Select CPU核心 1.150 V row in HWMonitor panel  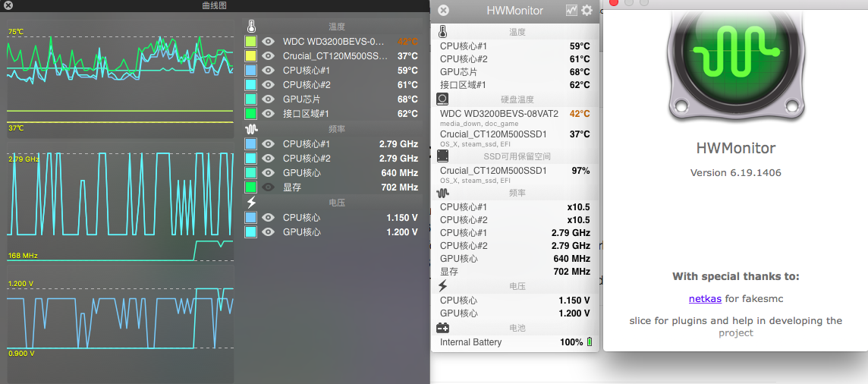(x=515, y=301)
